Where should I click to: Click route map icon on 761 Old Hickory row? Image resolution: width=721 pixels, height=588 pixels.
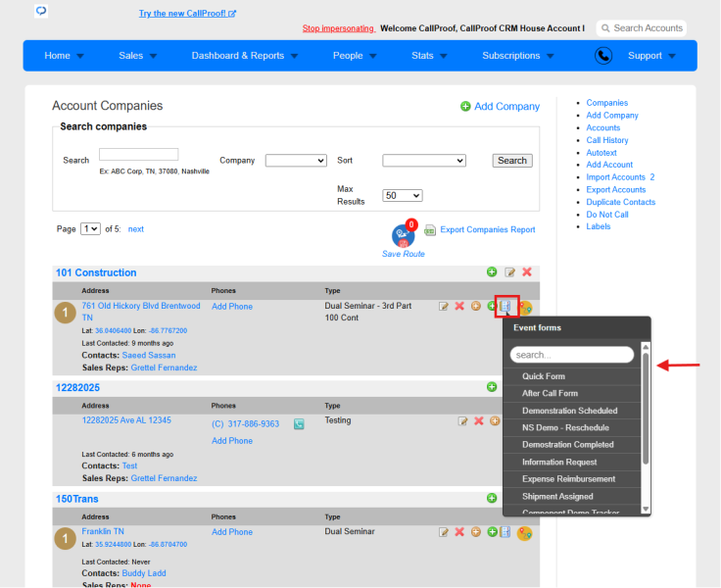click(526, 308)
